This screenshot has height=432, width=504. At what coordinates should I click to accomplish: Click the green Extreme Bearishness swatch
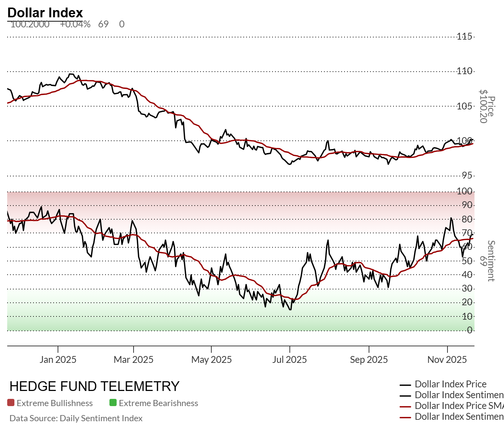pos(113,403)
